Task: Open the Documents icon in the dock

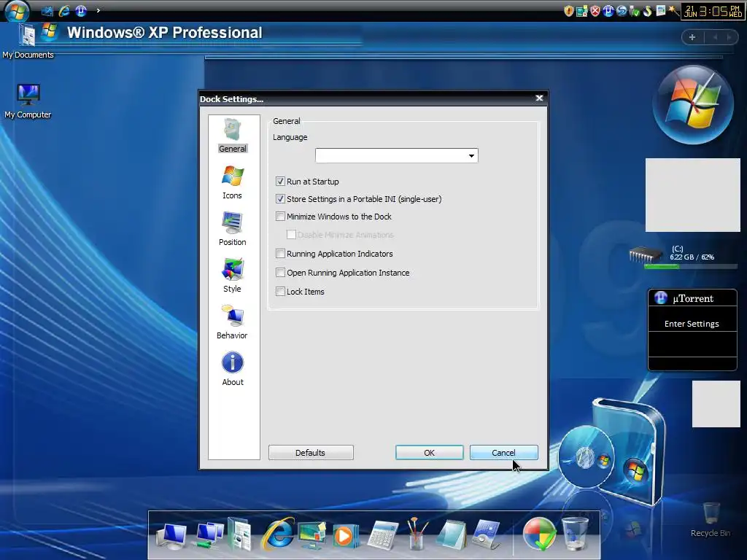Action: [x=240, y=533]
